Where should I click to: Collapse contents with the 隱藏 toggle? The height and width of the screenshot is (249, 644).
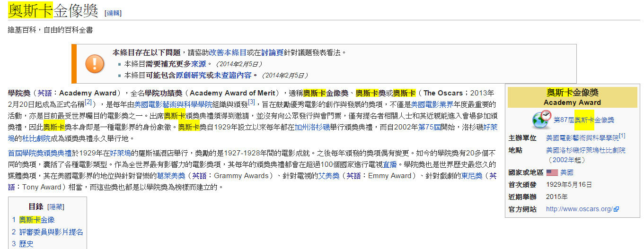[55, 207]
